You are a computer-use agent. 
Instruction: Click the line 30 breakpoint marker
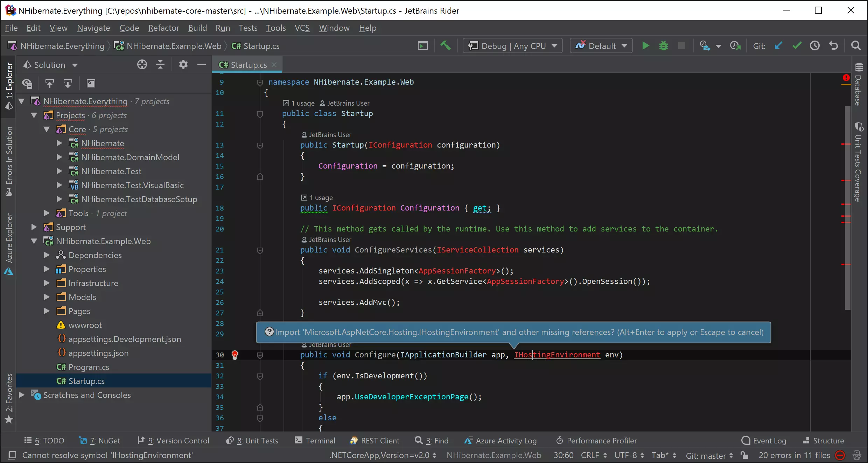tap(235, 355)
